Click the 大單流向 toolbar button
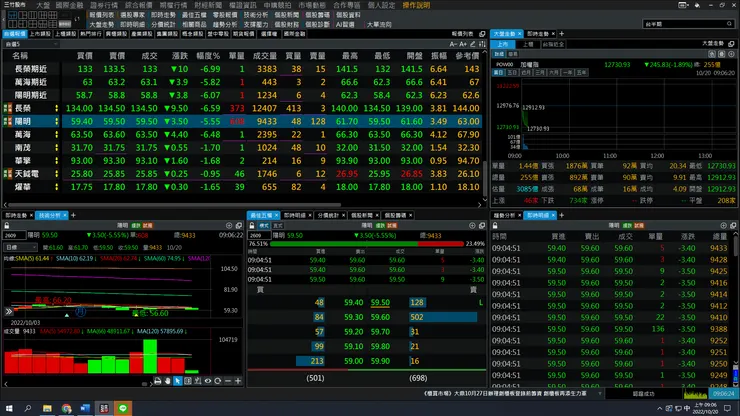The height and width of the screenshot is (416, 740). (x=379, y=25)
